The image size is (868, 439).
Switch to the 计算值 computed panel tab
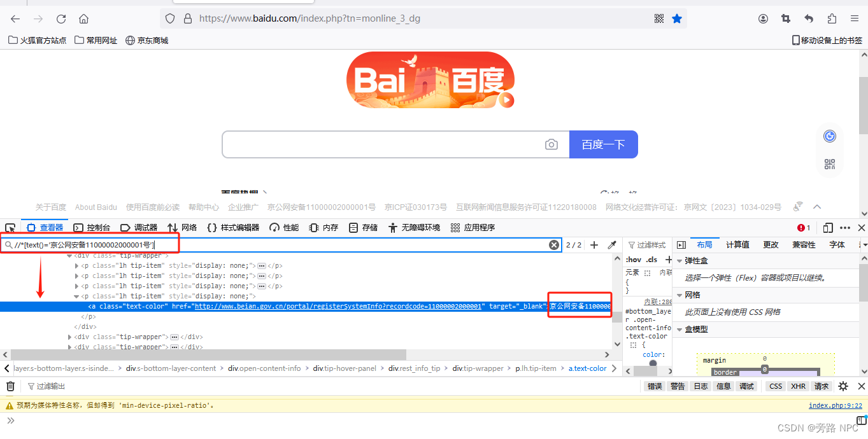737,244
